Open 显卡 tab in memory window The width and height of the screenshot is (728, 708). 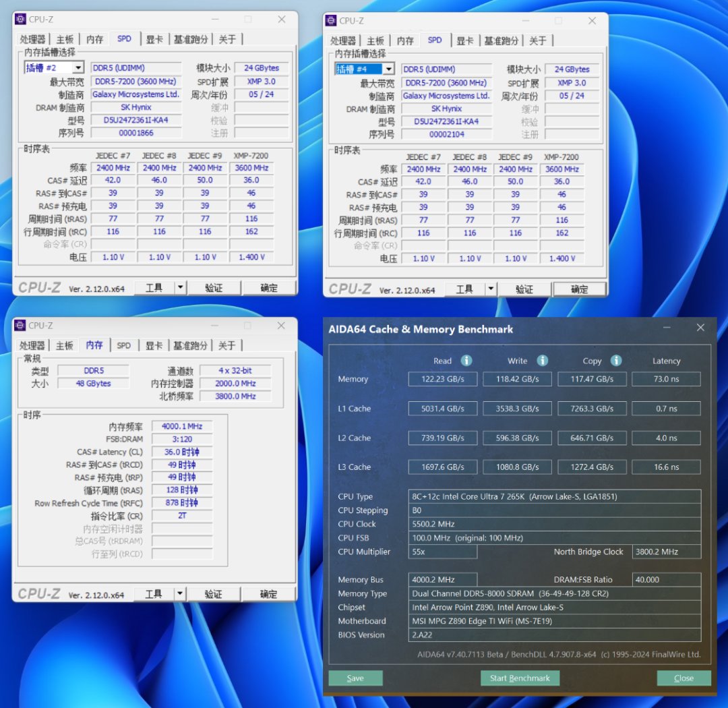coord(154,345)
